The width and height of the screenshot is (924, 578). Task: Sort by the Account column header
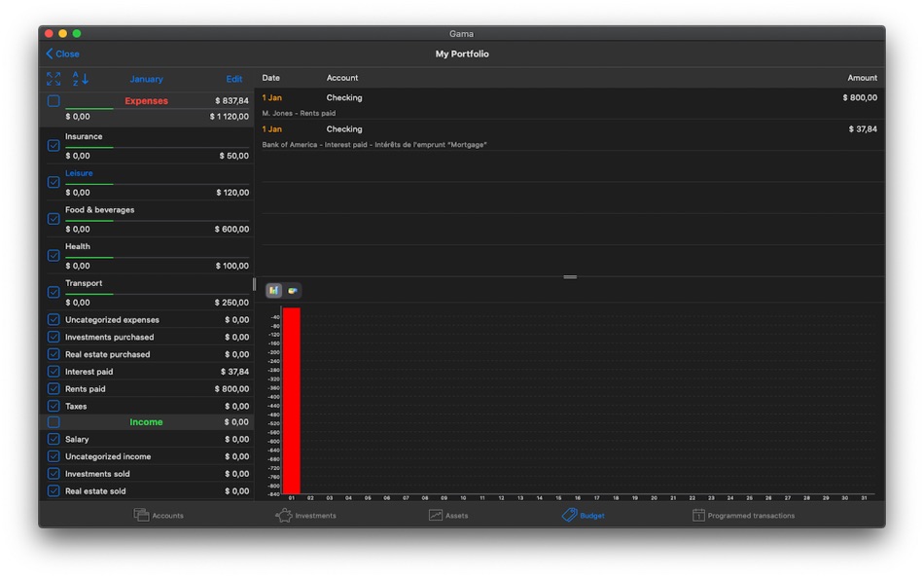click(342, 78)
